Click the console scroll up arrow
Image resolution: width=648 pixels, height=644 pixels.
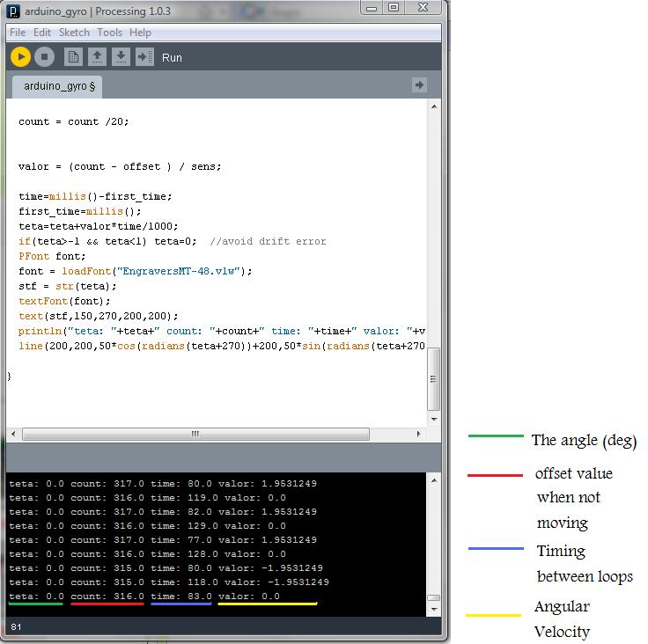[x=434, y=480]
